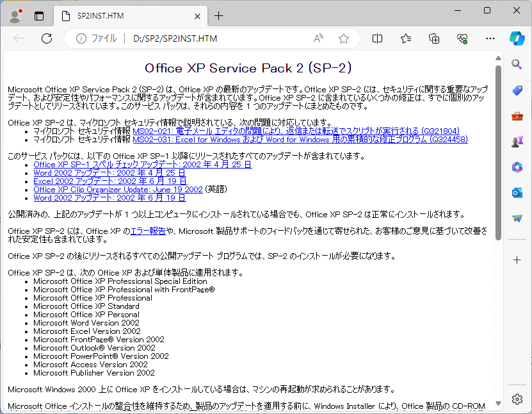Viewport: 532px width, 414px height.
Task: Click Microsoft Excel Version 2002 item
Action: pyautogui.click(x=87, y=331)
